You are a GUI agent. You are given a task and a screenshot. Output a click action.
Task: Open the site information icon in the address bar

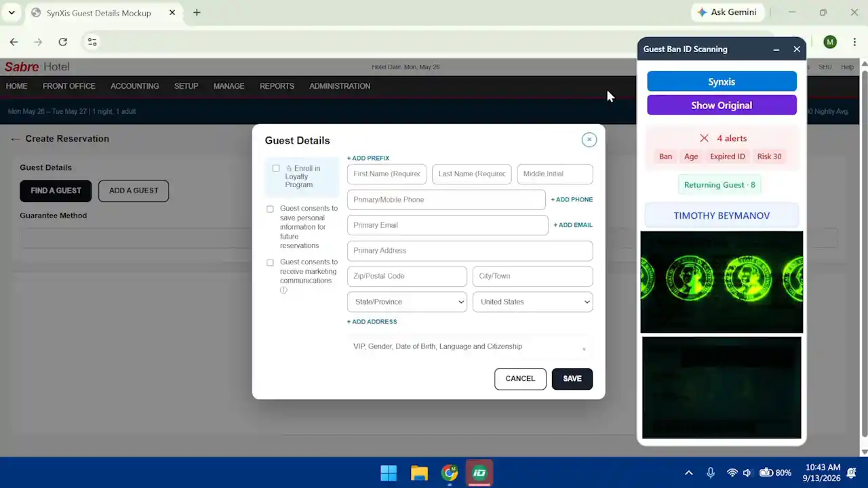pyautogui.click(x=92, y=42)
